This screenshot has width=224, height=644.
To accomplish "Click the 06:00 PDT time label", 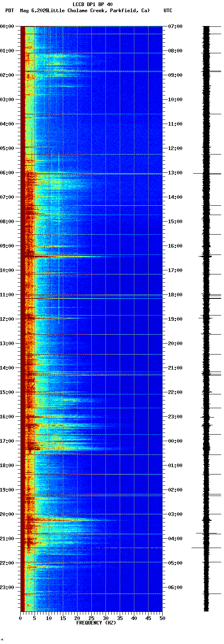I will [7, 173].
